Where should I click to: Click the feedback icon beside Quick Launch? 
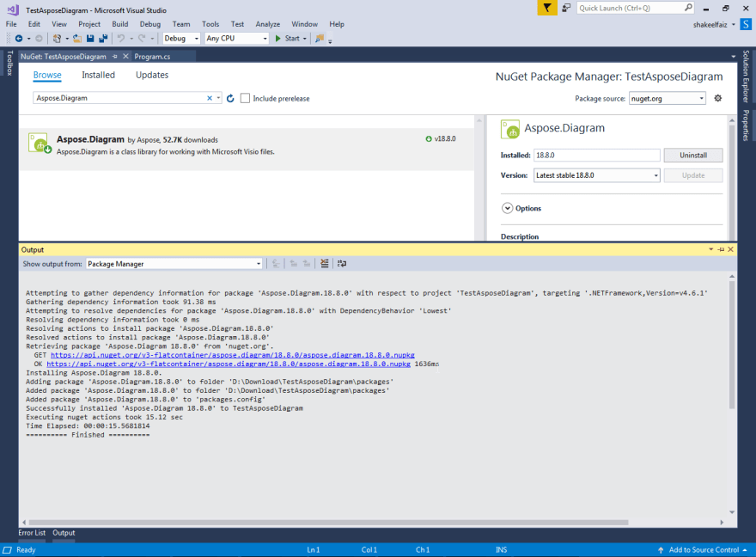(566, 8)
